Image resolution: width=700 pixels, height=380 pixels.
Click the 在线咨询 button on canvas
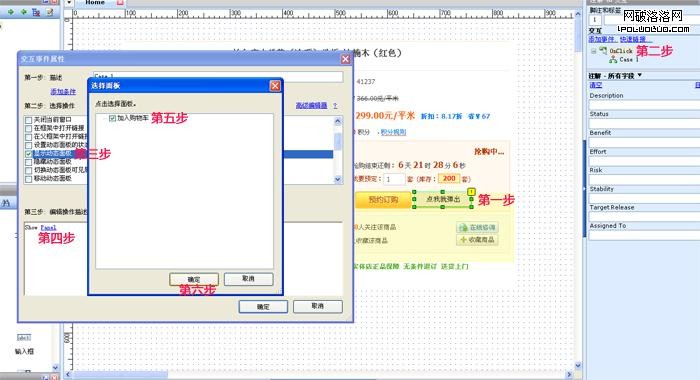477,227
